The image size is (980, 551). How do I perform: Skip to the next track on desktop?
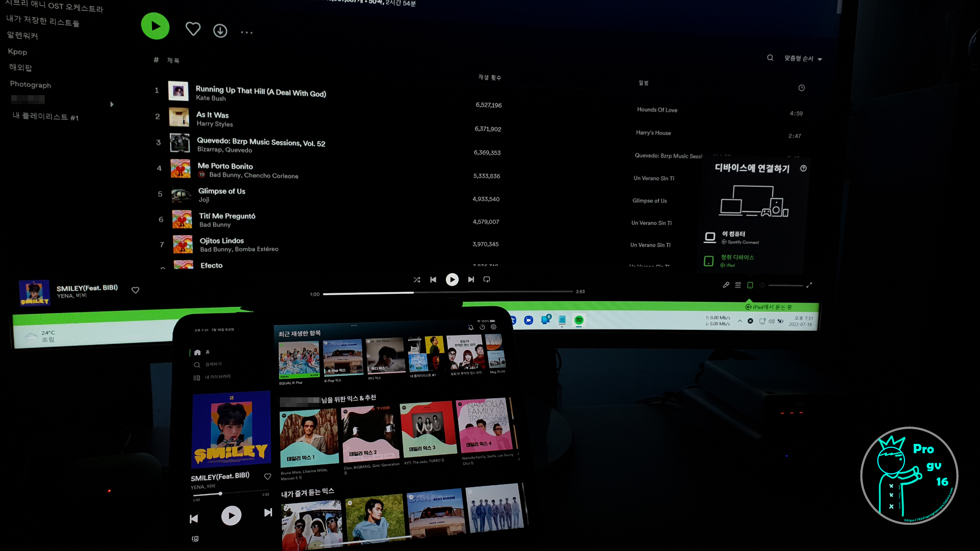coord(471,279)
